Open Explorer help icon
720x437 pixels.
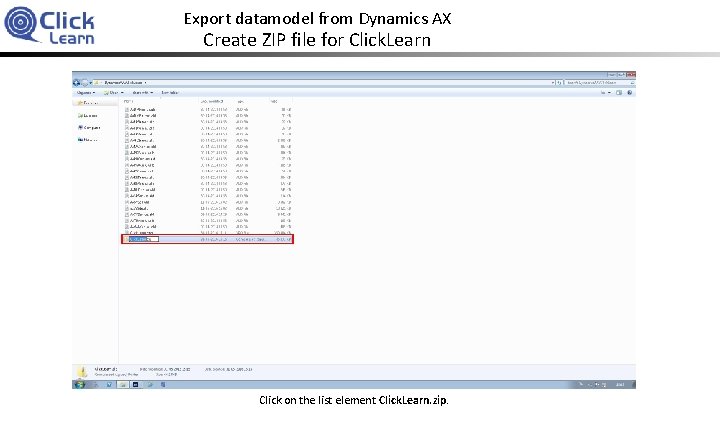[x=630, y=93]
